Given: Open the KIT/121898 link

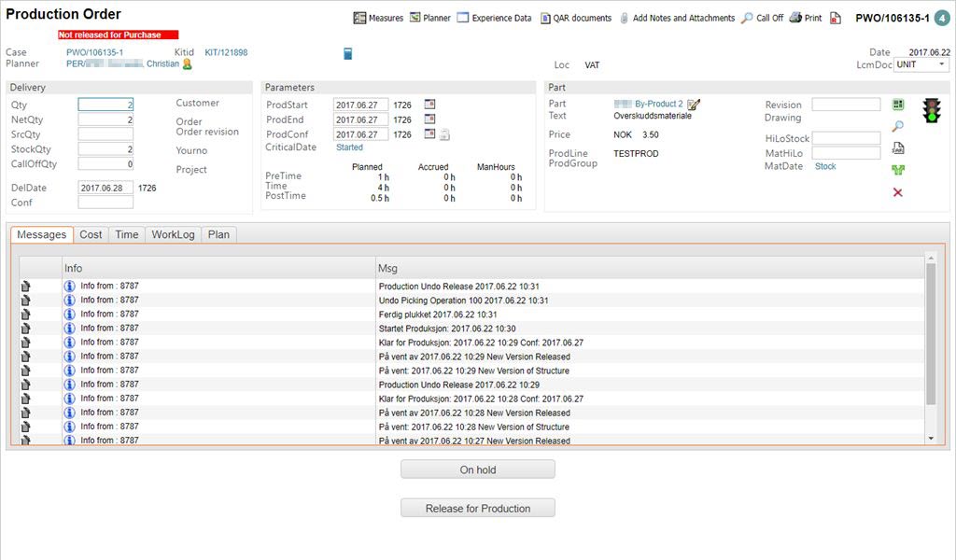Looking at the screenshot, I should coord(226,53).
